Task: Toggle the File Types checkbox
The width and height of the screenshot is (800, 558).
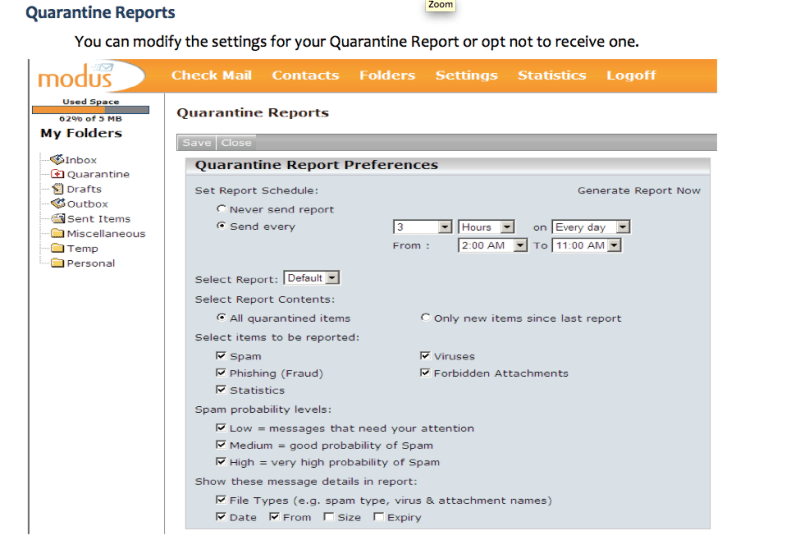Action: click(221, 499)
